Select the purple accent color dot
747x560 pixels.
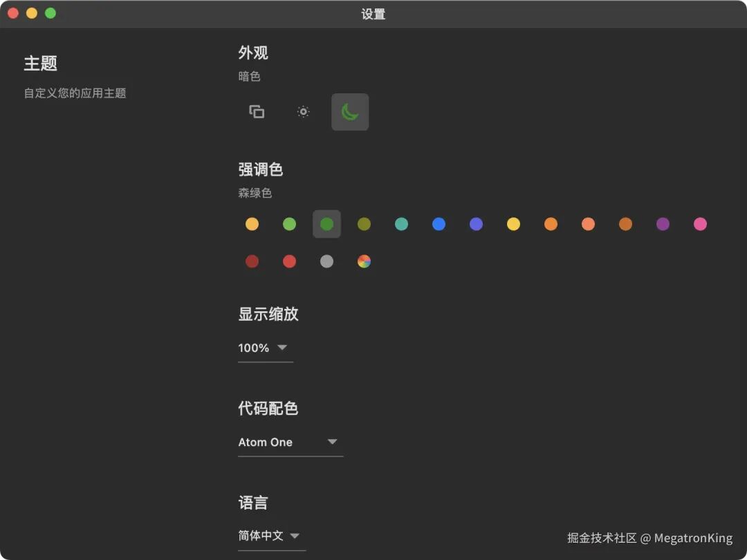(663, 223)
